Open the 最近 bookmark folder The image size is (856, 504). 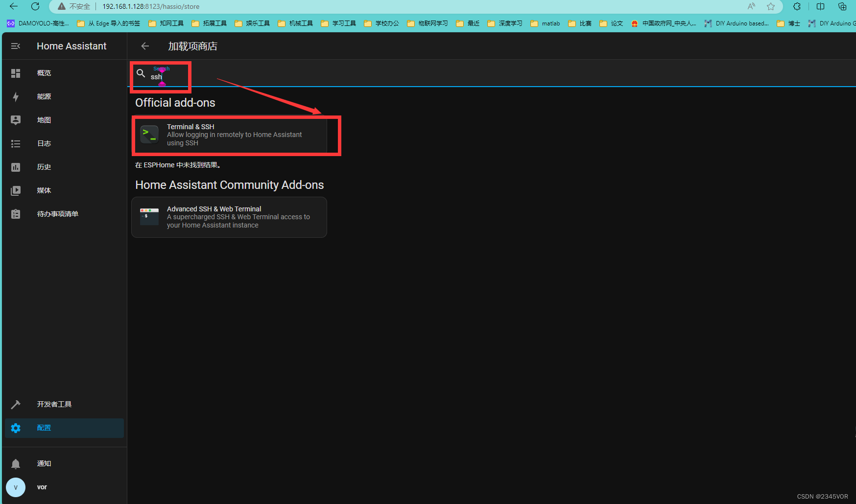[x=468, y=23]
